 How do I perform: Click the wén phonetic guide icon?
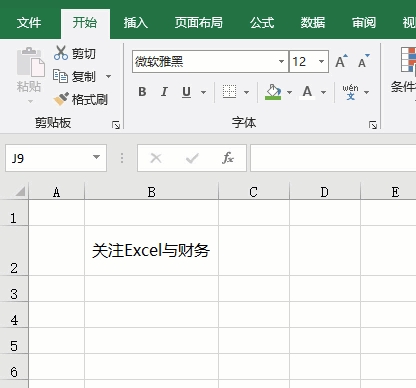tap(350, 92)
